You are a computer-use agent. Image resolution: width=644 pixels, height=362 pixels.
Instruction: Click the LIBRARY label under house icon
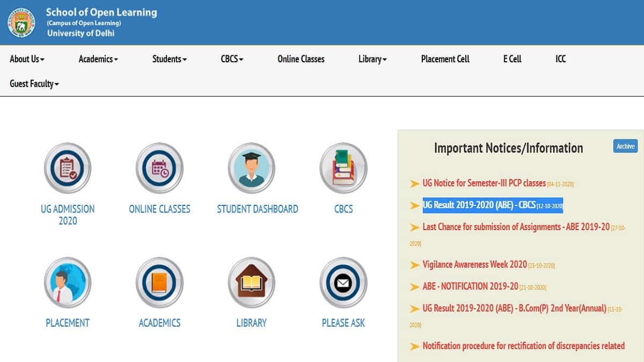[x=252, y=323]
